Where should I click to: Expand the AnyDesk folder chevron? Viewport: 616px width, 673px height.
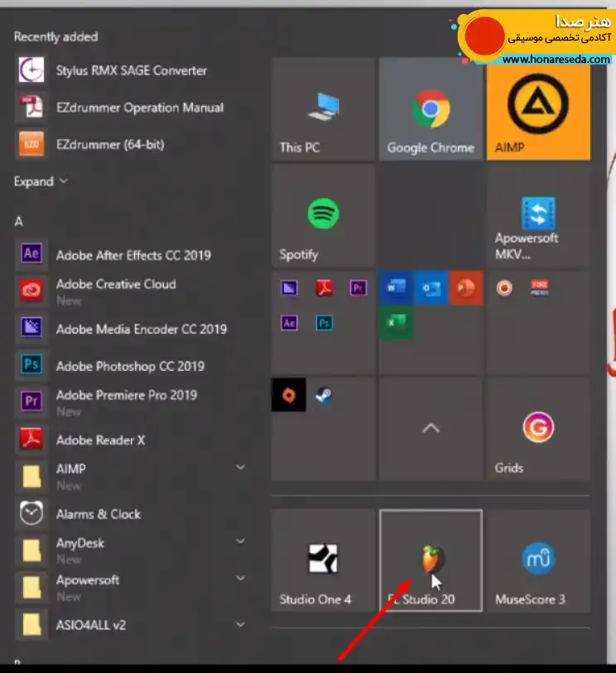[x=241, y=541]
